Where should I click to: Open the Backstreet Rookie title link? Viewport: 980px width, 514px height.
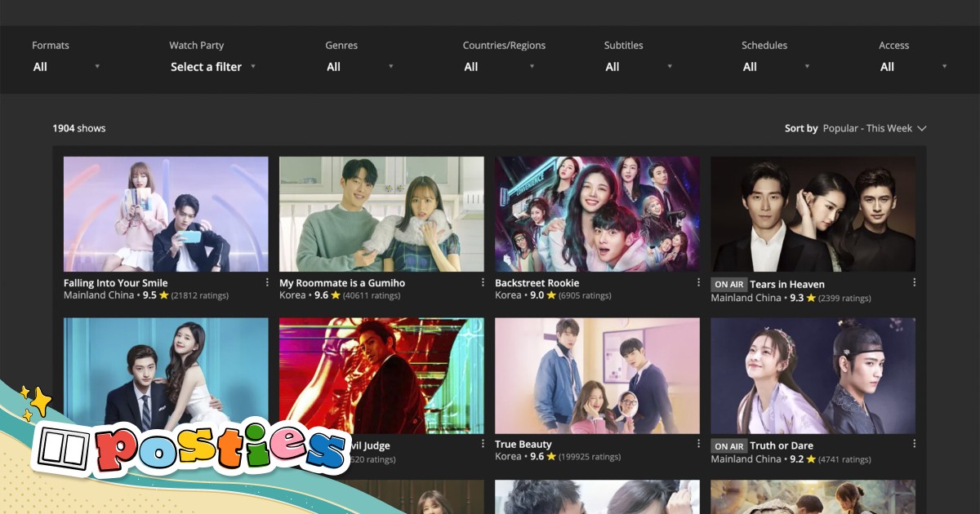(x=537, y=283)
